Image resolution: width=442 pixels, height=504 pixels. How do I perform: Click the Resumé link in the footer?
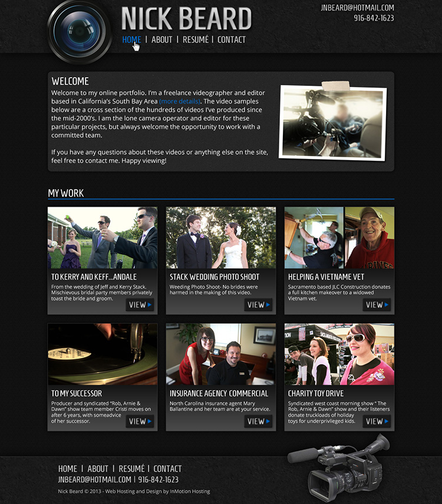click(131, 469)
